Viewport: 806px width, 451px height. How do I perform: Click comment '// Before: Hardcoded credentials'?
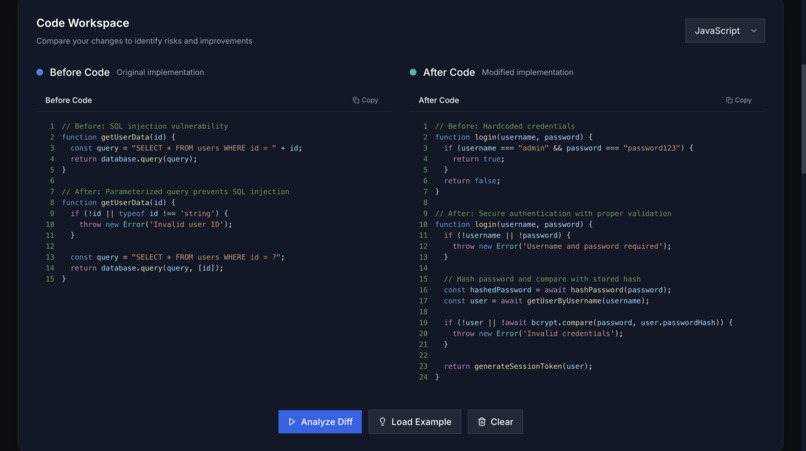[505, 126]
